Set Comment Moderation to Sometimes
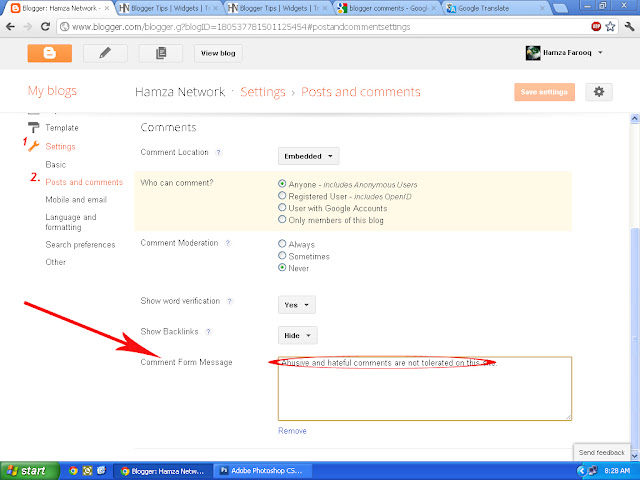 click(x=282, y=256)
